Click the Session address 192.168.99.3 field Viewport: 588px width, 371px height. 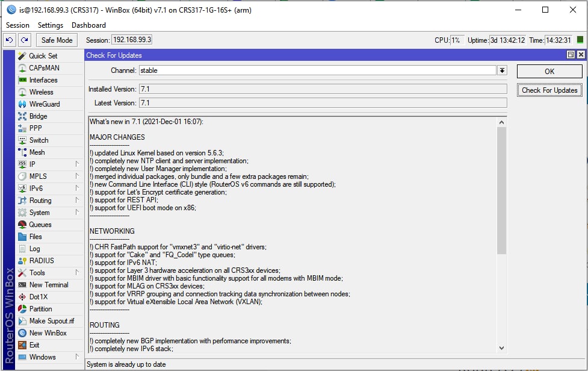[x=132, y=40]
